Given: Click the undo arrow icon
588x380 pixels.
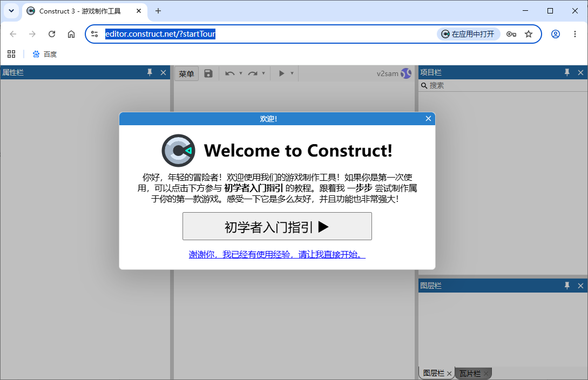Looking at the screenshot, I should 230,73.
